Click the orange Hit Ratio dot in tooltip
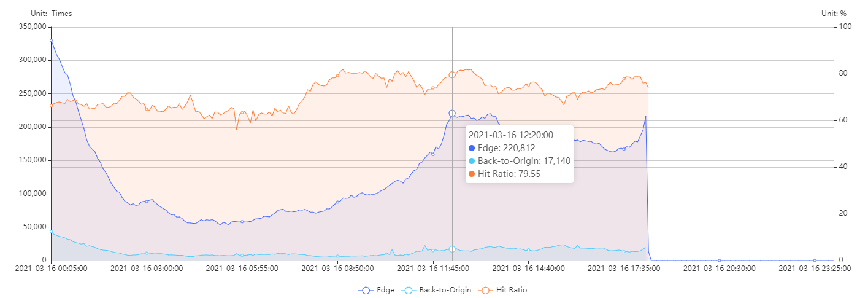This screenshot has height=298, width=868. [x=472, y=174]
